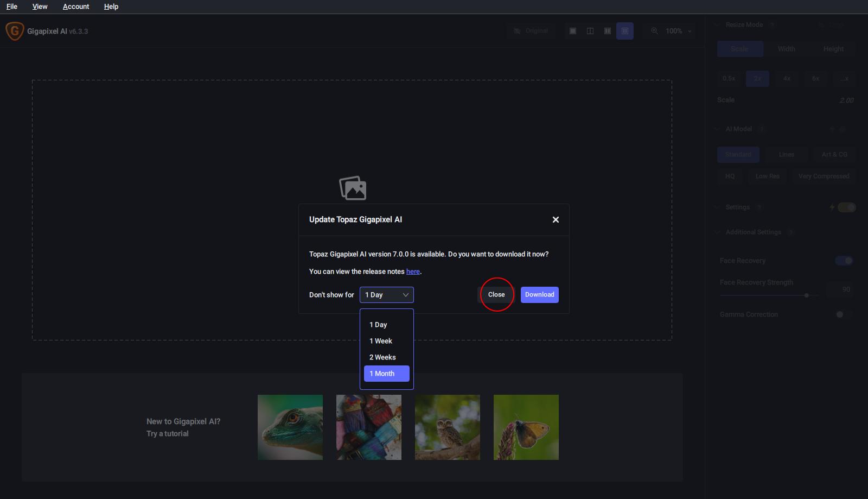
Task: Click the image import icon in drop area
Action: [353, 188]
